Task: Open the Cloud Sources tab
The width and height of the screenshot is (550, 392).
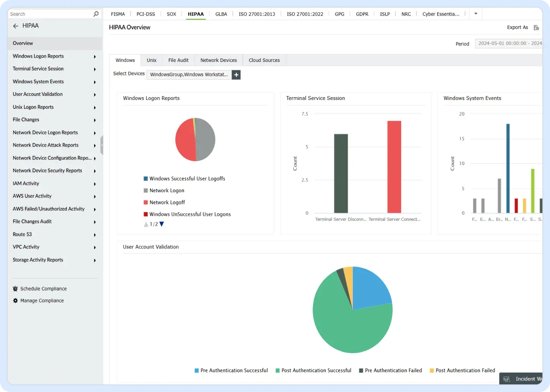Action: [x=264, y=60]
